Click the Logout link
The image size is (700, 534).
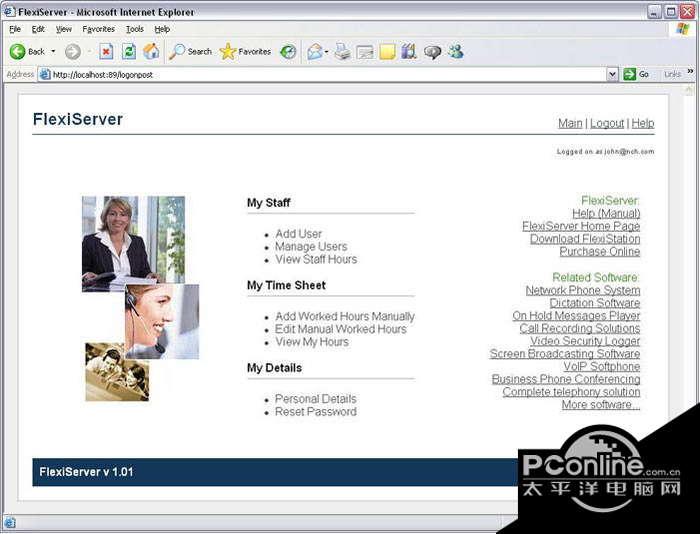click(607, 123)
